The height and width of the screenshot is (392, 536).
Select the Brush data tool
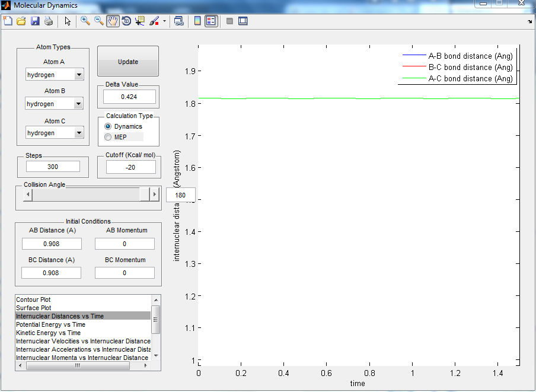(154, 21)
